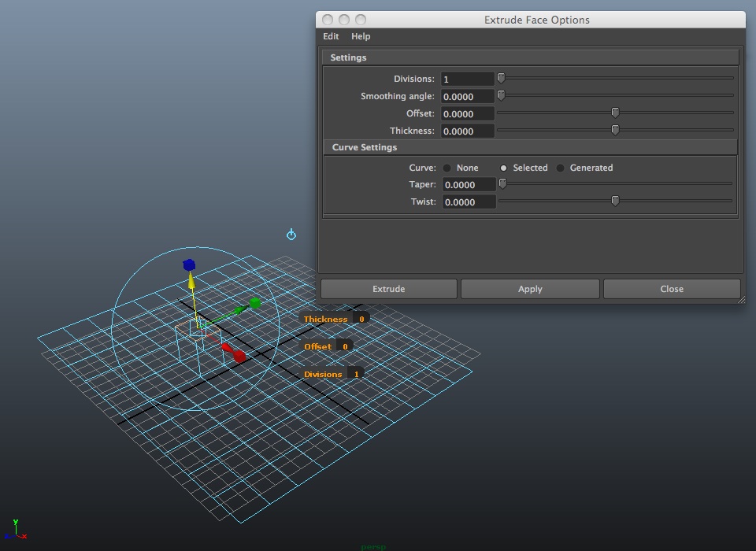Collapse the Curve Settings section header

[365, 147]
